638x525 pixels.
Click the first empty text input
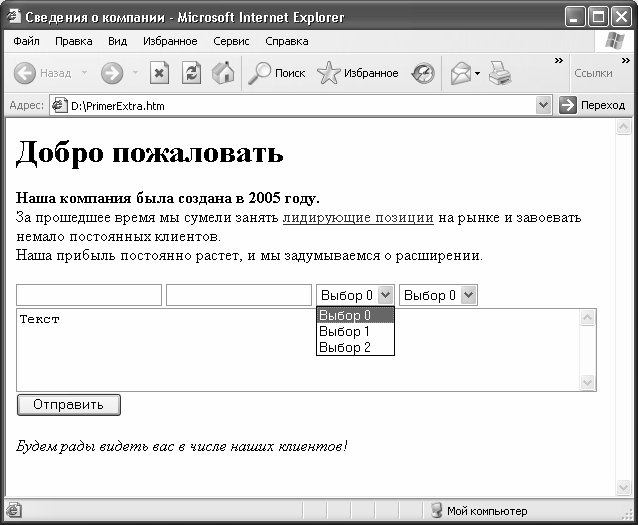click(89, 295)
